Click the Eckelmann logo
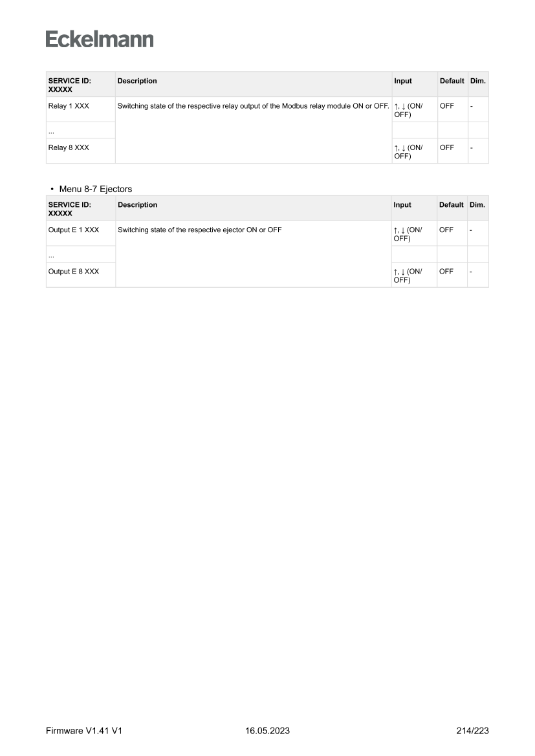The width and height of the screenshot is (535, 756). click(x=100, y=39)
